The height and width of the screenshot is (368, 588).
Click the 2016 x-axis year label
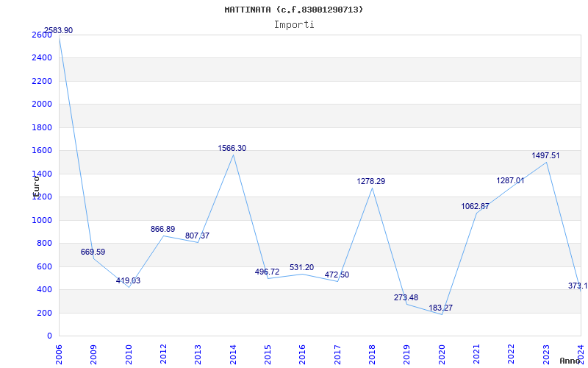pos(302,355)
